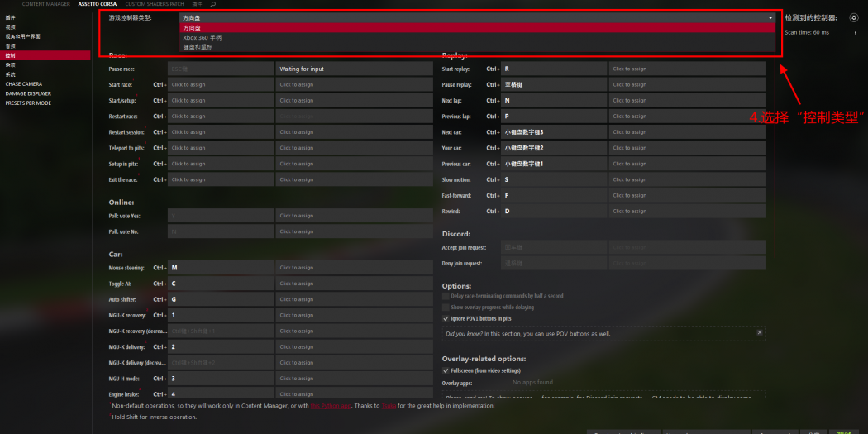The height and width of the screenshot is (434, 868).
Task: Edit Your car 小键盘数字键2 binding
Action: pos(554,148)
